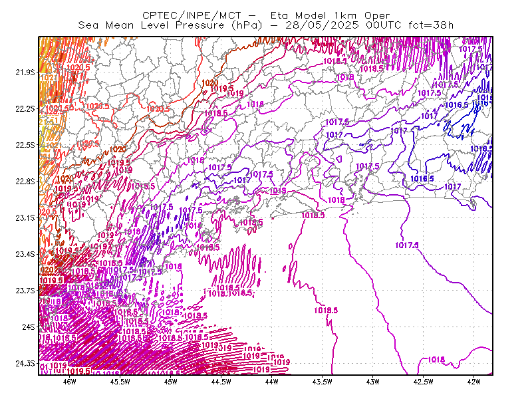This screenshot has width=532, height=411.
Task: Click the 46W longitude axis label
Action: [70, 382]
